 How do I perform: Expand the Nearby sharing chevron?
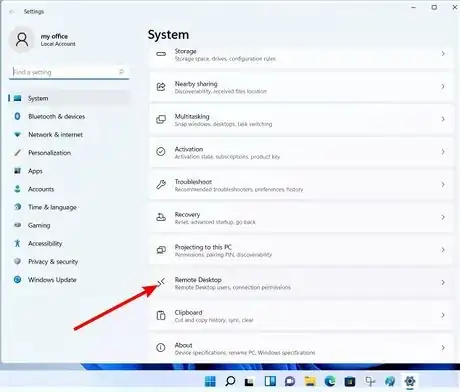tap(443, 87)
